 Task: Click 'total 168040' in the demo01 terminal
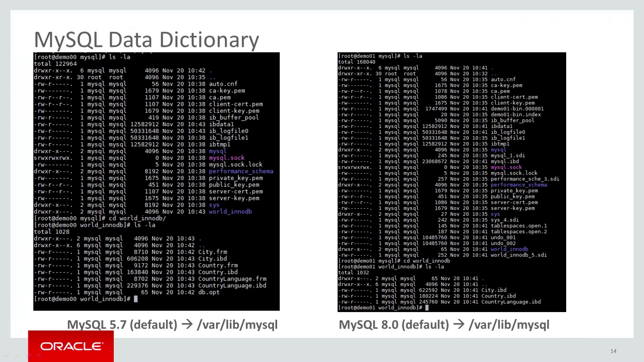(x=357, y=62)
